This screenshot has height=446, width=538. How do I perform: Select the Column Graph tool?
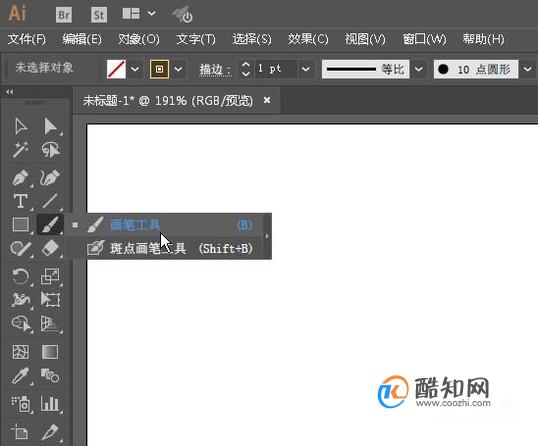click(50, 403)
